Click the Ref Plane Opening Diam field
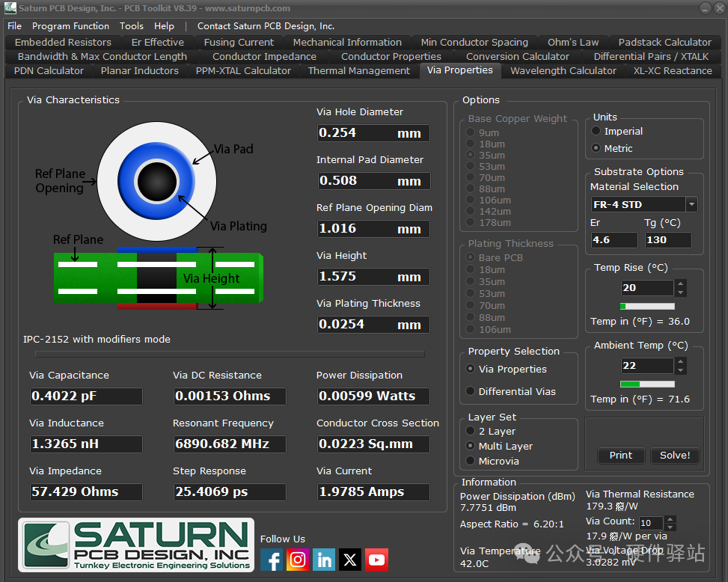Image resolution: width=728 pixels, height=582 pixels. click(x=373, y=229)
